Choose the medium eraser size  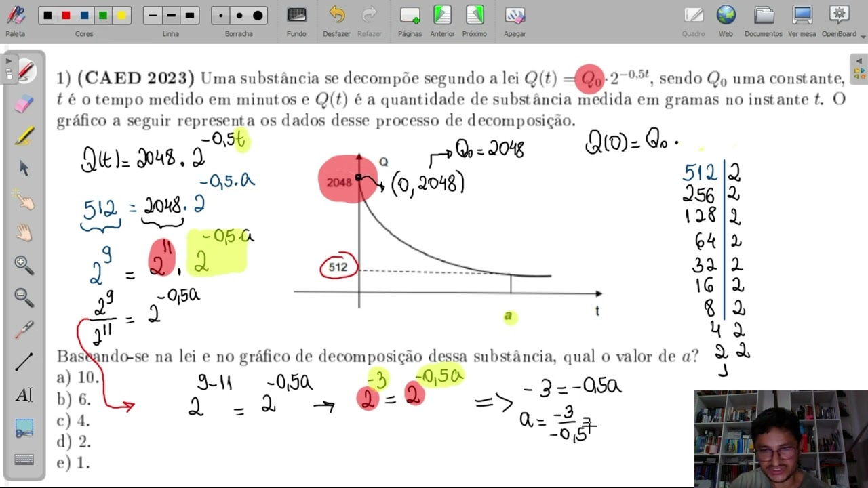[239, 15]
